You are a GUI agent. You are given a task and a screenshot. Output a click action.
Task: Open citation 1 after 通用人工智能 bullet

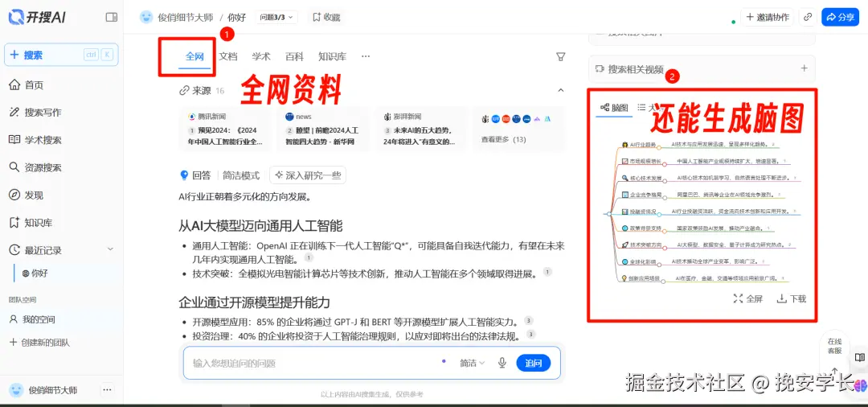point(309,258)
